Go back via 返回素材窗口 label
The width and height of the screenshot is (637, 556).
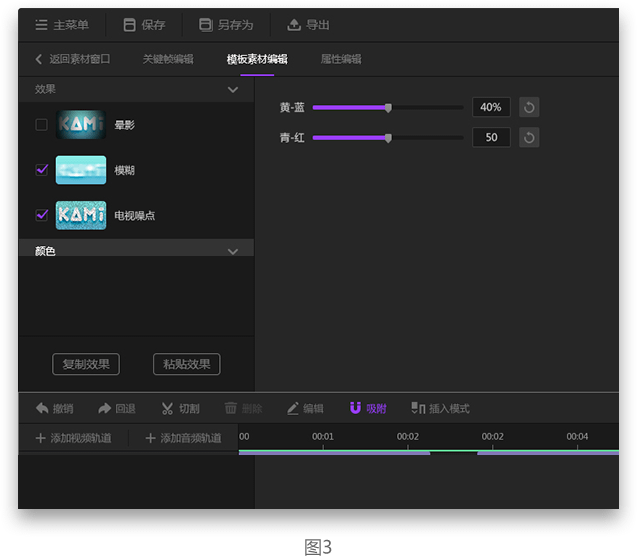click(x=80, y=59)
